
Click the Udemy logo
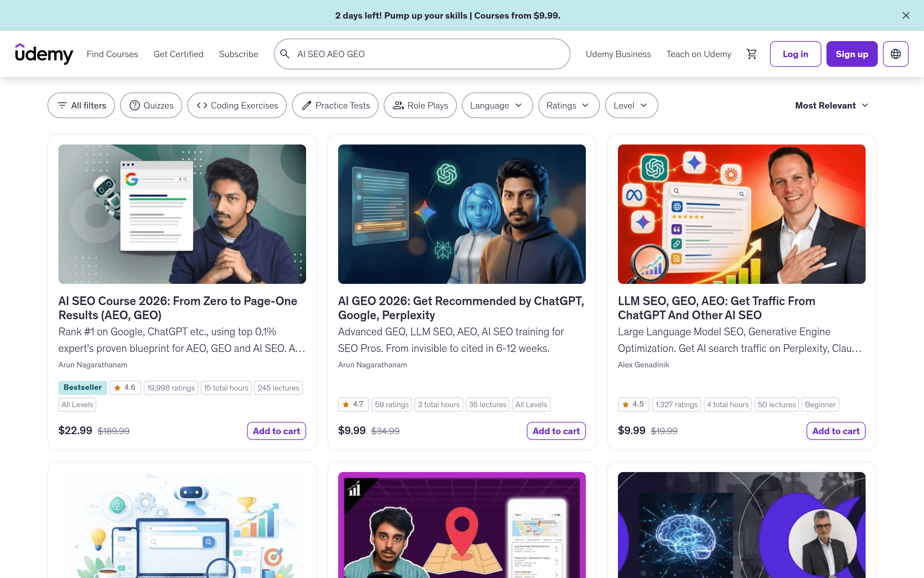tap(44, 54)
